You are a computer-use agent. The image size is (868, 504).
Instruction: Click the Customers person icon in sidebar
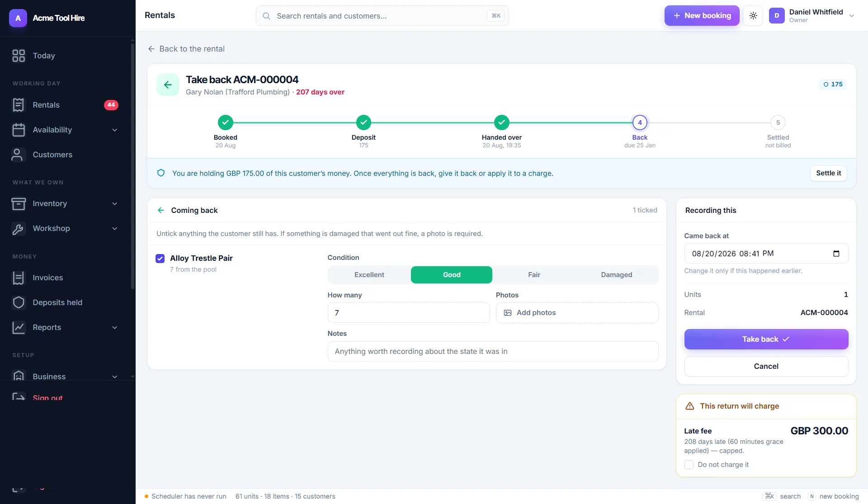point(17,155)
